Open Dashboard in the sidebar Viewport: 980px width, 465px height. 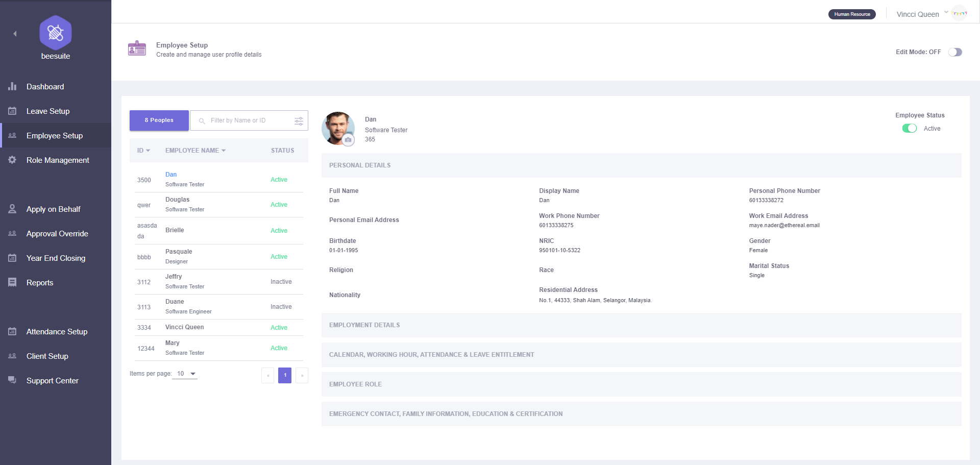click(x=56, y=86)
